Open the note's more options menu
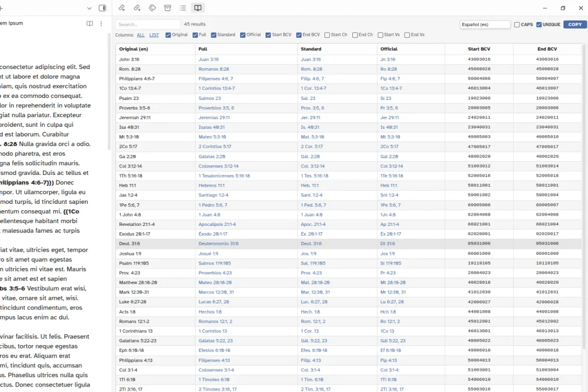 tap(101, 24)
